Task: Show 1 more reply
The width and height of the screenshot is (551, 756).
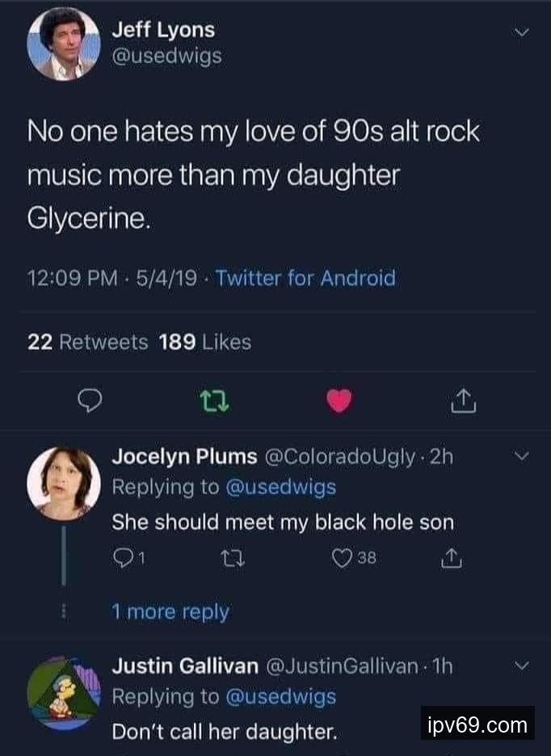Action: [x=170, y=612]
